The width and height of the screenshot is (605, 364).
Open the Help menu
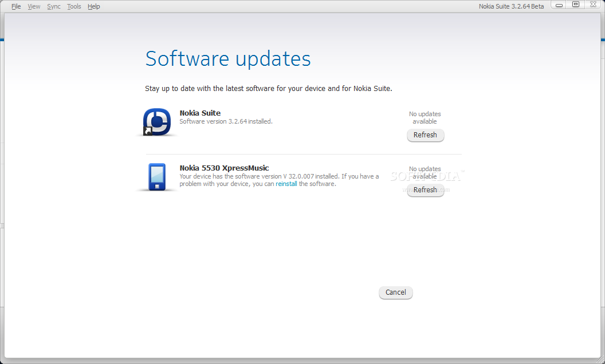click(94, 6)
